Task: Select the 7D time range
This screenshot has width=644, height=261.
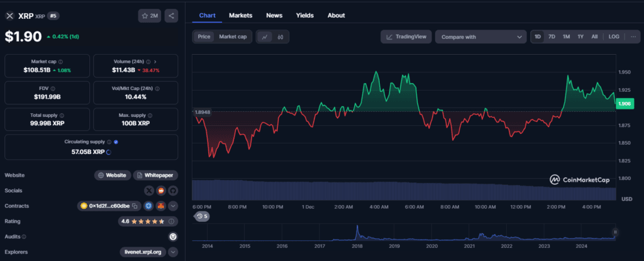Action: click(552, 36)
